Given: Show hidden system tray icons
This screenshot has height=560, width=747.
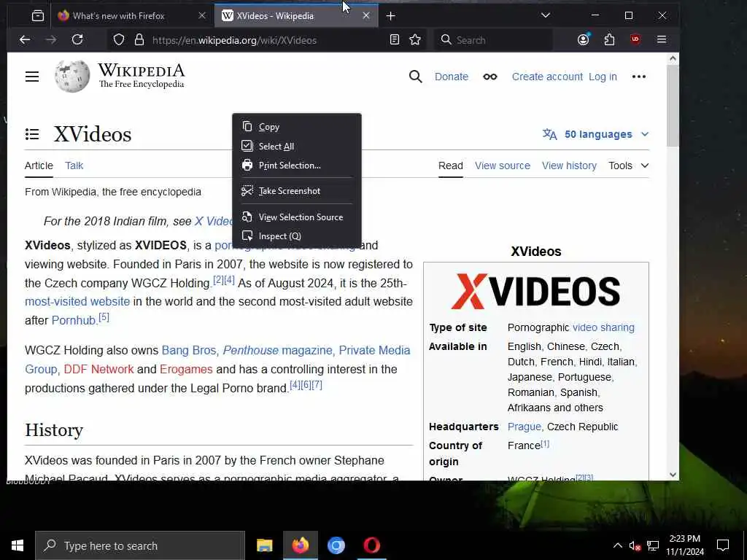Looking at the screenshot, I should pyautogui.click(x=617, y=545).
